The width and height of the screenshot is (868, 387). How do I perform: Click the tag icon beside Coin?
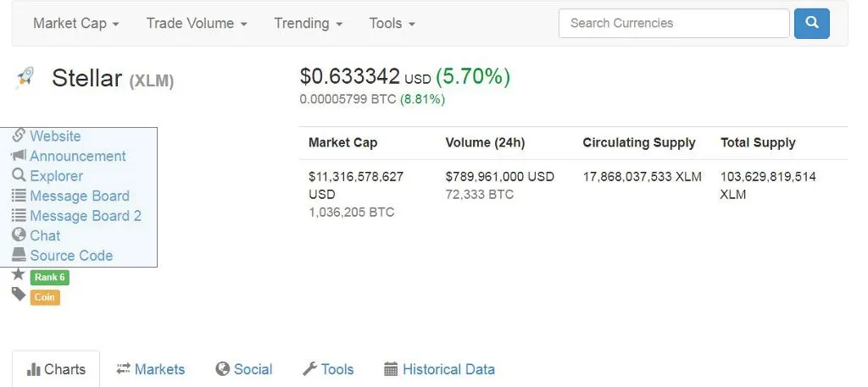(19, 295)
